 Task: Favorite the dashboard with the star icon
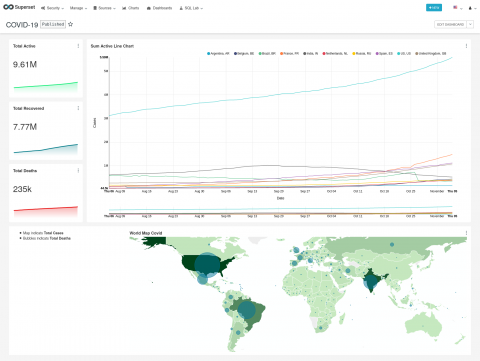(71, 24)
